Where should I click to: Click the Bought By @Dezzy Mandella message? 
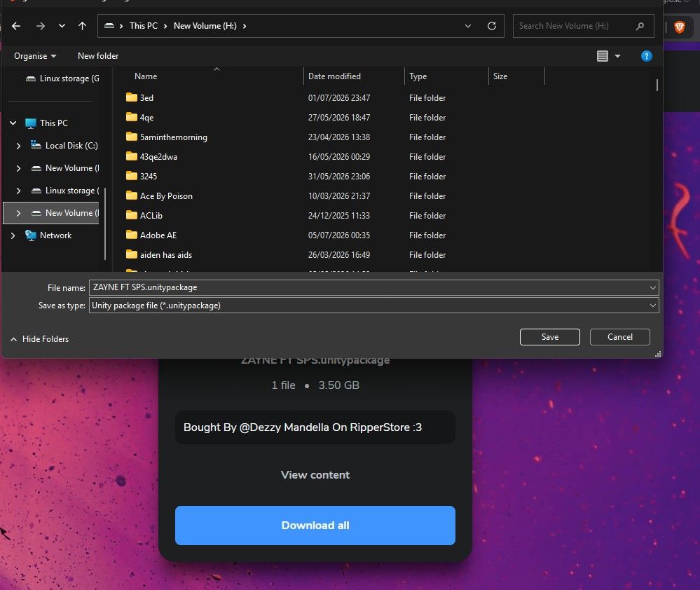click(x=315, y=427)
